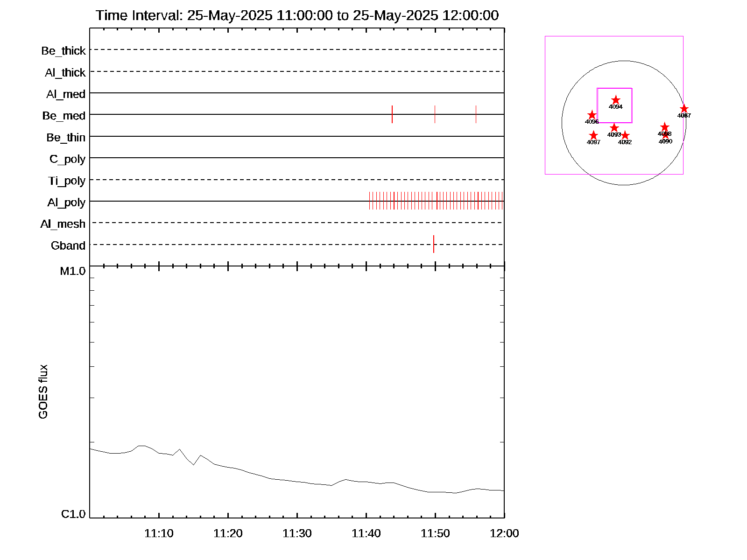747x560 pixels.
Task: Click the red Gband exposure tick mark
Action: point(434,244)
